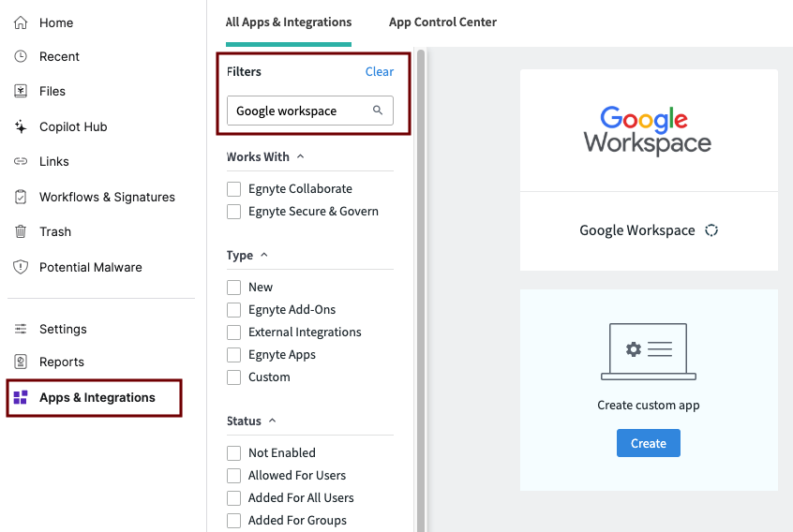Open Trash from the sidebar

[x=55, y=231]
